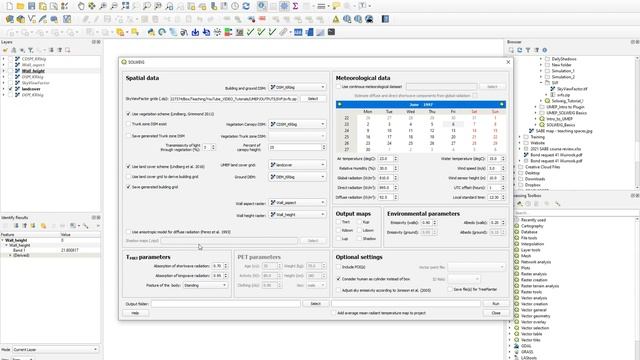
Task: Run the SOLWEIG model
Action: [496, 304]
